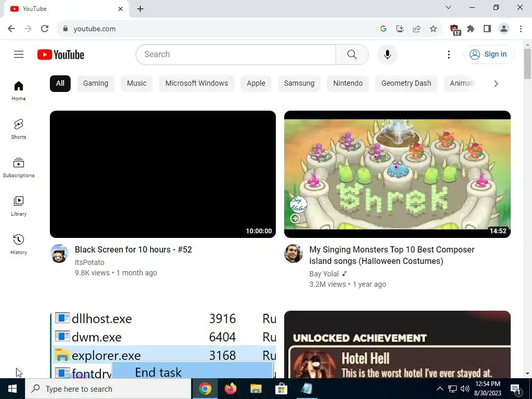Open the Shrek monsters video thumbnail

pyautogui.click(x=397, y=174)
